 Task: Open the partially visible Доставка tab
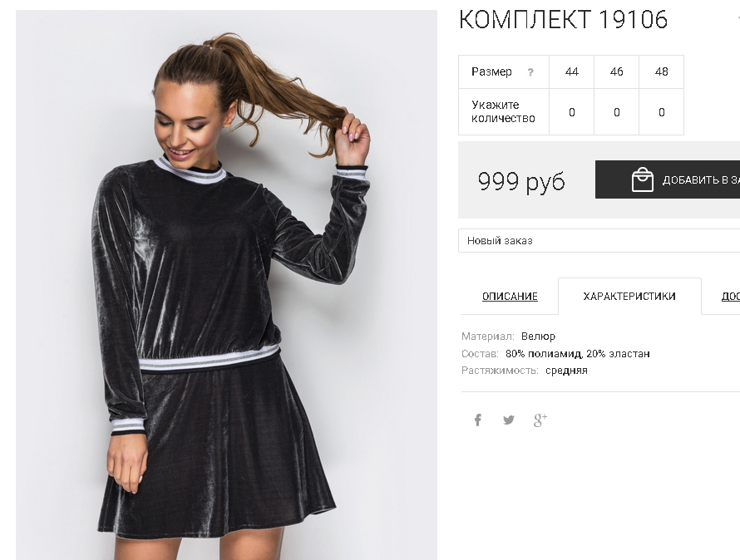(x=731, y=297)
